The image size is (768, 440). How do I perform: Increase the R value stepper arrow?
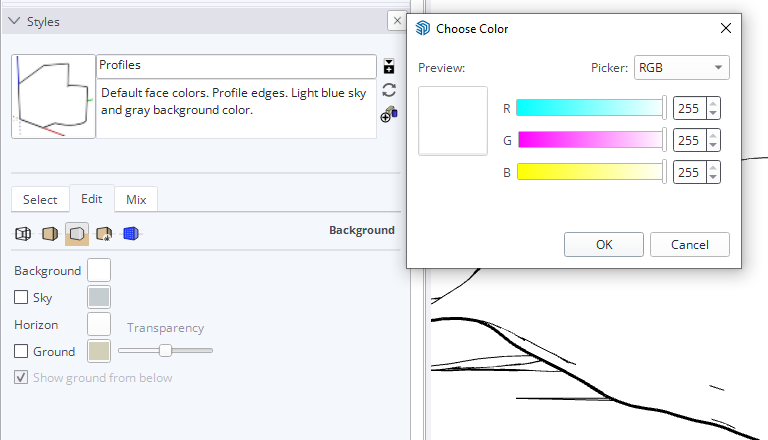(x=713, y=103)
